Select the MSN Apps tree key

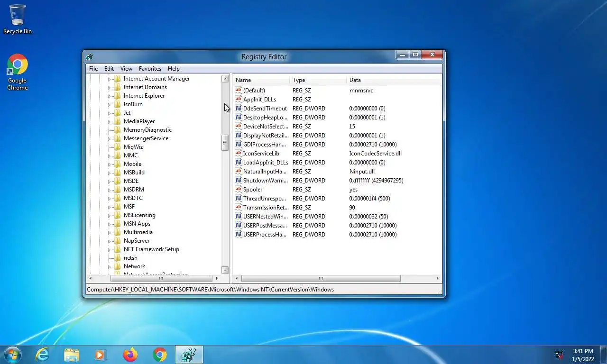click(x=137, y=224)
